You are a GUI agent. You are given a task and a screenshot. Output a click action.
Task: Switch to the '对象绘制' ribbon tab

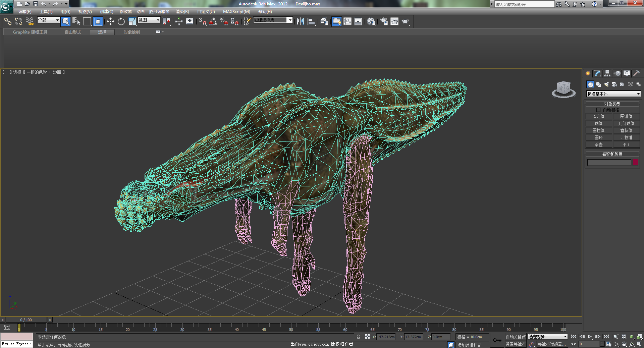click(131, 32)
